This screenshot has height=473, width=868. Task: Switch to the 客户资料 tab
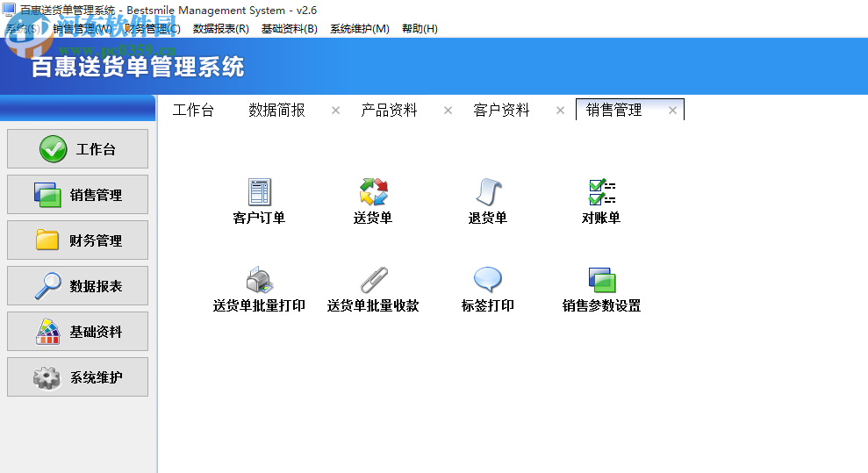501,110
